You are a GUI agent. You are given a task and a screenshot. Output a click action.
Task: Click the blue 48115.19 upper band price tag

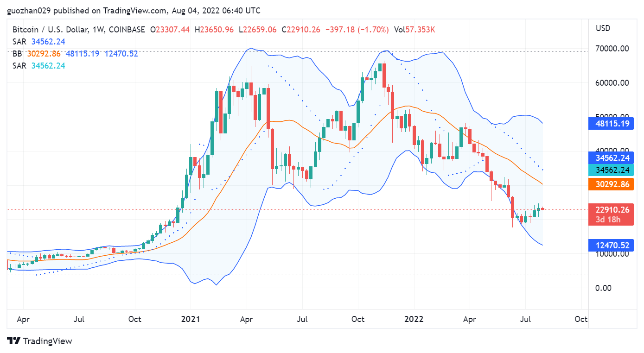tap(611, 124)
